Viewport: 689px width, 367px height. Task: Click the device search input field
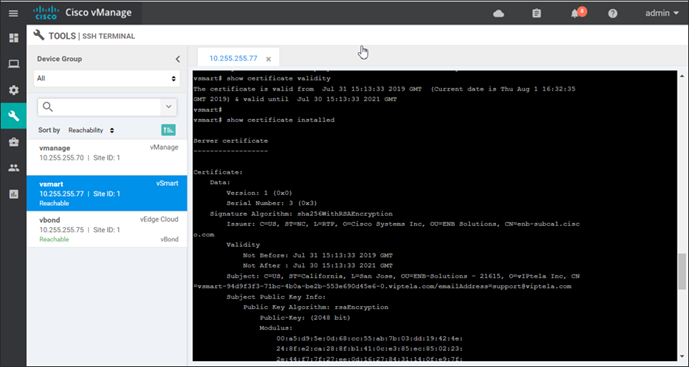pyautogui.click(x=100, y=107)
